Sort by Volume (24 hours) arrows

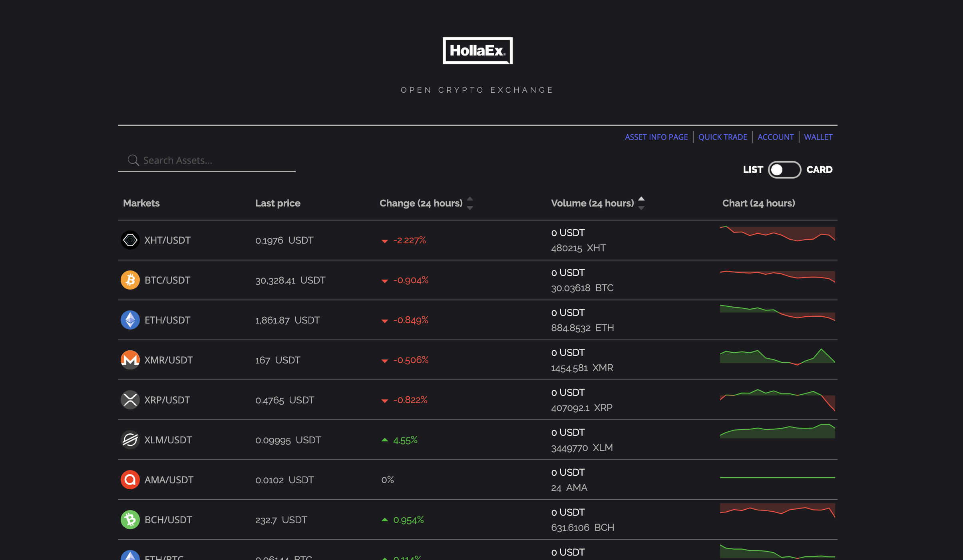click(641, 203)
